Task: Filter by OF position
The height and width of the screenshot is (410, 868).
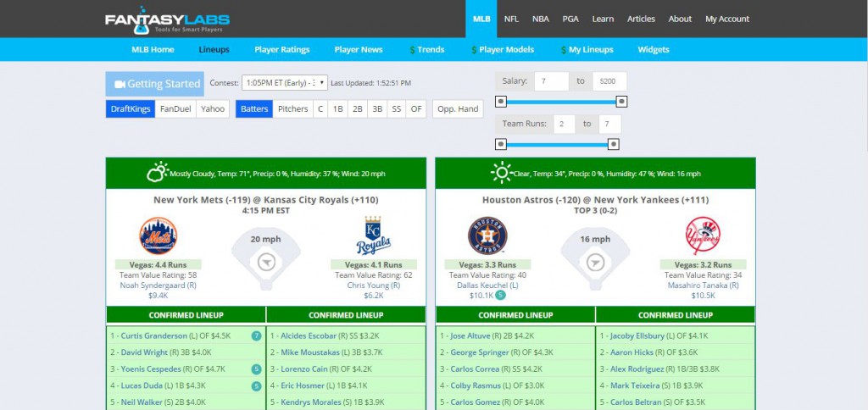Action: click(x=416, y=109)
